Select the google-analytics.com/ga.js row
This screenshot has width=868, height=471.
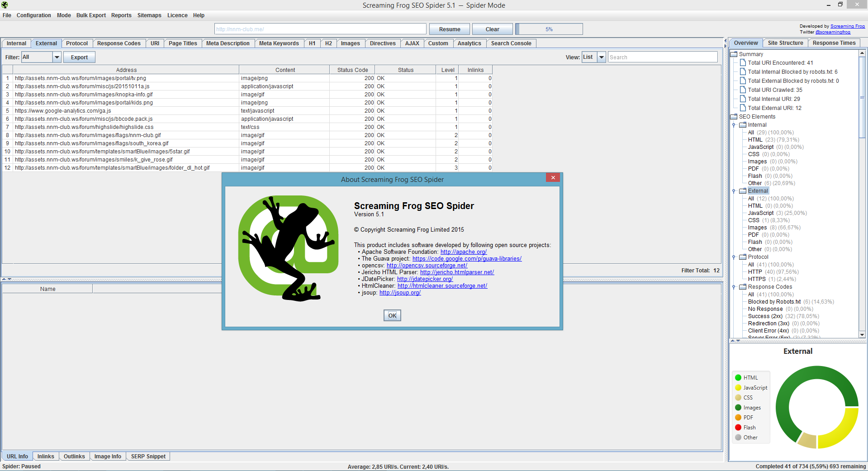click(x=247, y=111)
